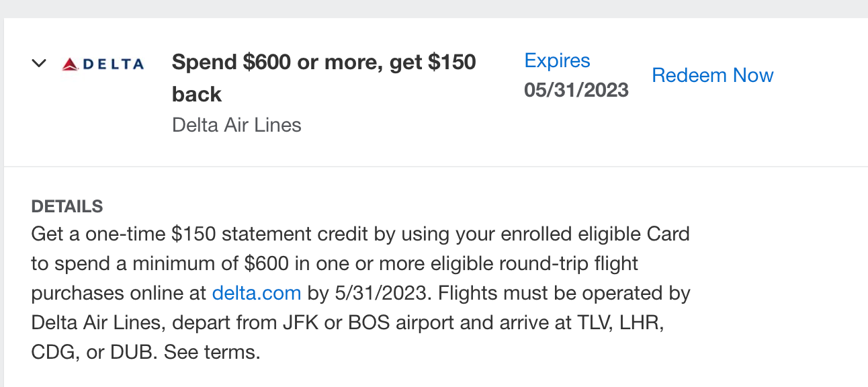868x387 pixels.
Task: Click the DELTA wordmark in the logo
Action: [114, 64]
